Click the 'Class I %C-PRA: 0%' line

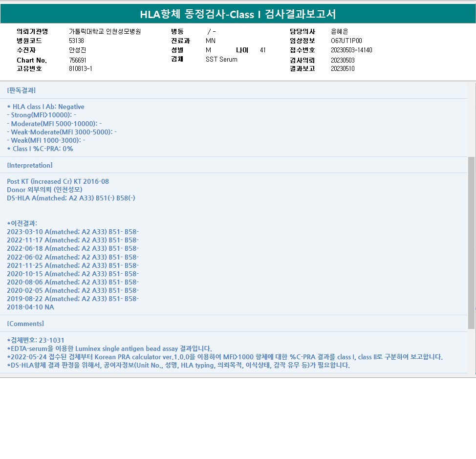pyautogui.click(x=40, y=149)
